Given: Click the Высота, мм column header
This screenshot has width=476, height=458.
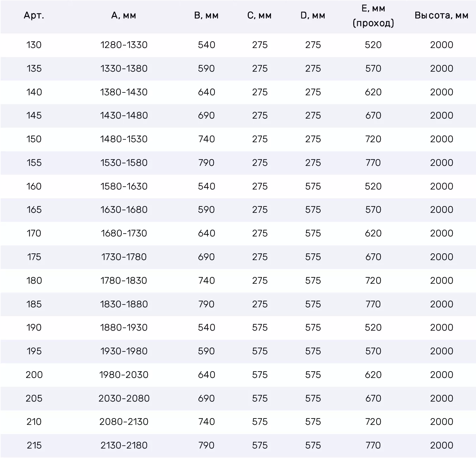Looking at the screenshot, I should point(441,16).
